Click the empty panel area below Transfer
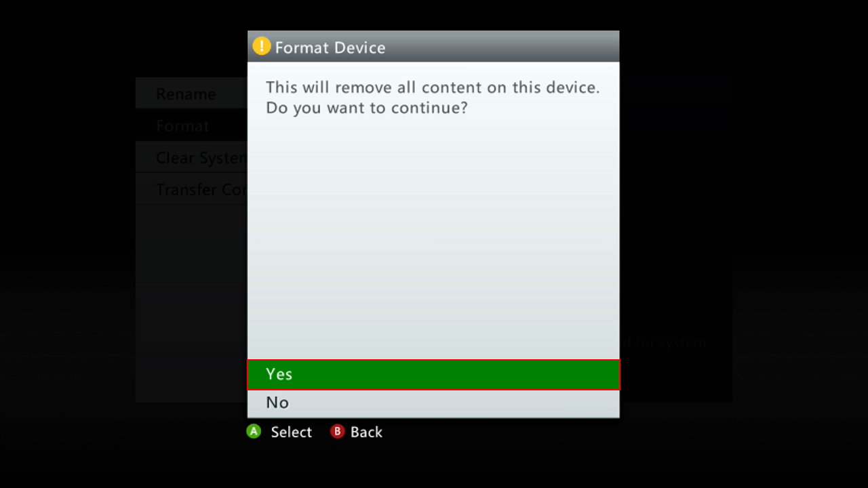Image resolution: width=868 pixels, height=488 pixels. (x=191, y=303)
